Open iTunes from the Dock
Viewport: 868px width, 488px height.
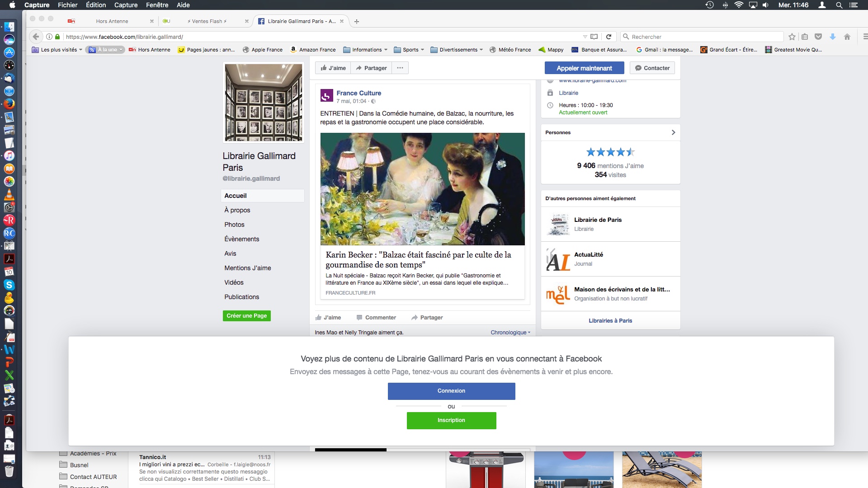tap(9, 156)
